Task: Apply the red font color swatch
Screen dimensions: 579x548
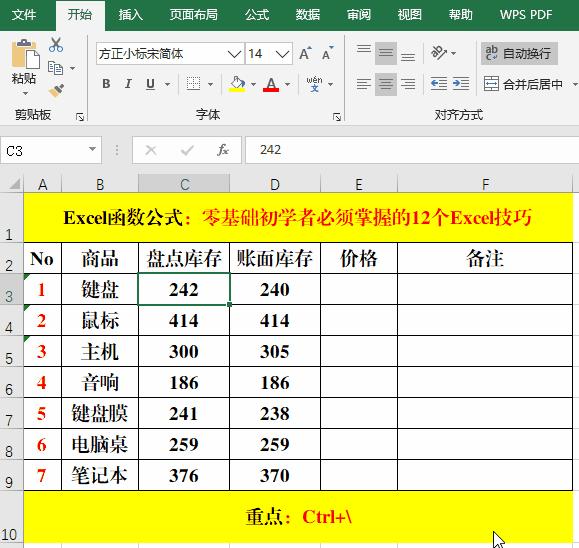Action: (271, 85)
